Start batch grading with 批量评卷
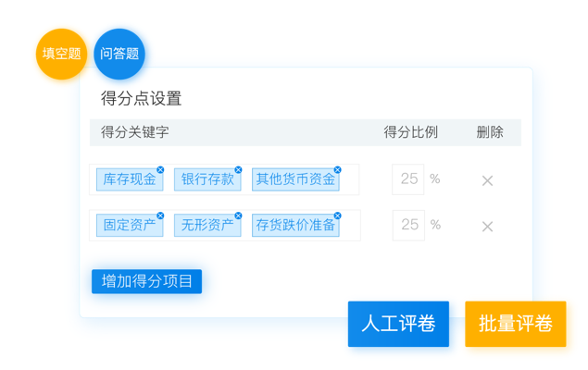Screen dimensions: 588x370 [515, 324]
